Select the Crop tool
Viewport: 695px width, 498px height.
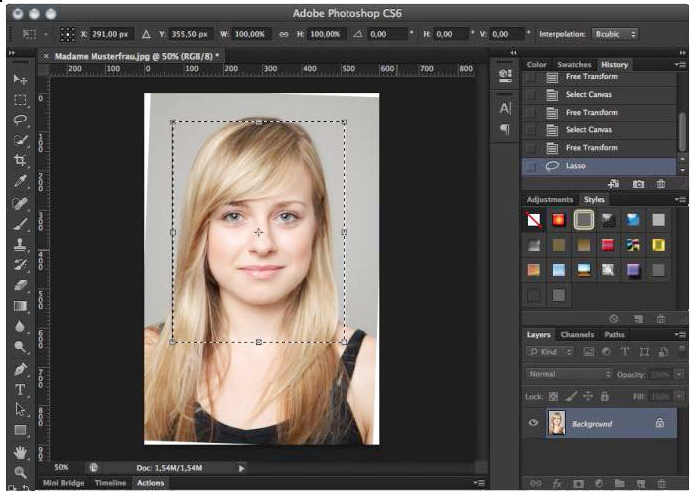pyautogui.click(x=20, y=160)
